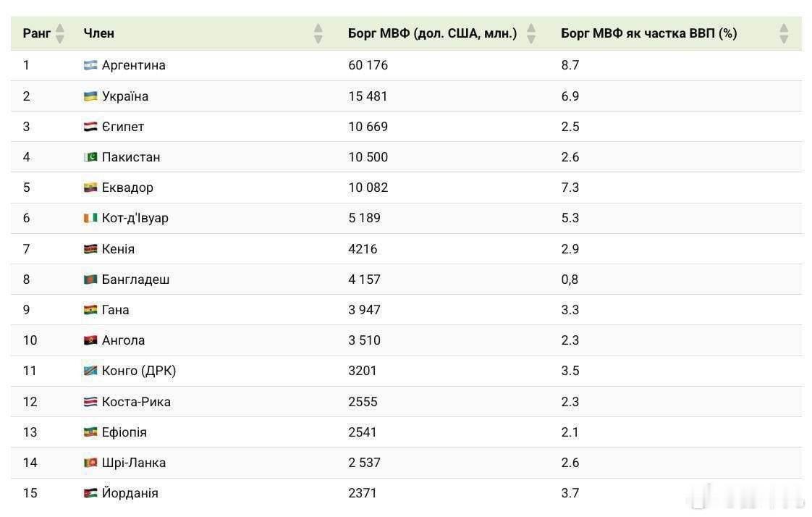This screenshot has width=812, height=517.
Task: Click the Ecuador flag icon
Action: coord(90,187)
